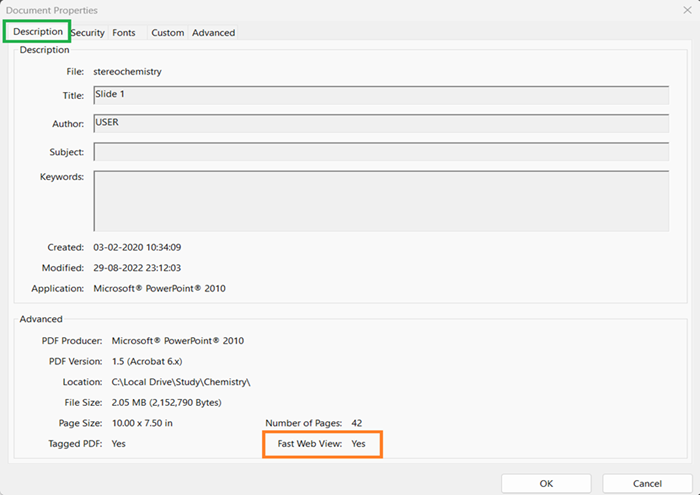This screenshot has height=495, width=700.
Task: Select the Fonts tab
Action: point(124,33)
